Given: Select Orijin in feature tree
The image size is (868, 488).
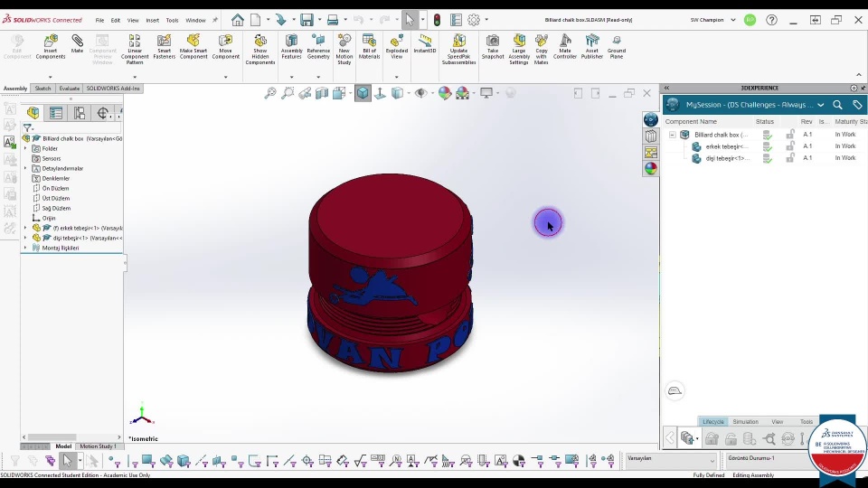Looking at the screenshot, I should tap(49, 218).
